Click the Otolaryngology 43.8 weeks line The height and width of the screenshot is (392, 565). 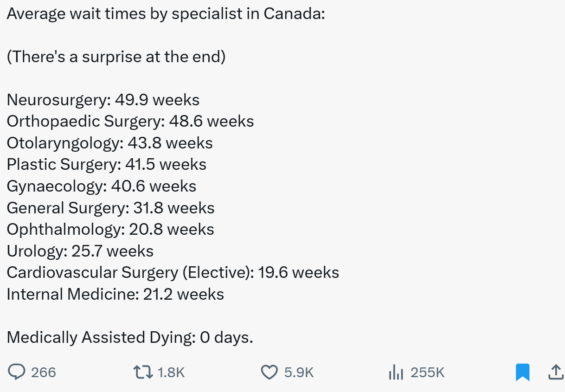point(109,143)
